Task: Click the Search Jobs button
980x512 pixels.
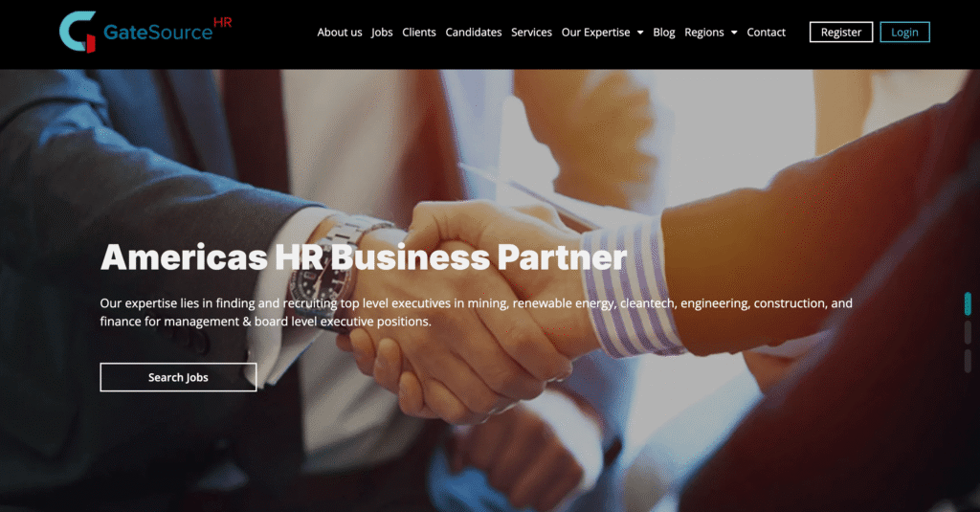Action: [x=178, y=377]
